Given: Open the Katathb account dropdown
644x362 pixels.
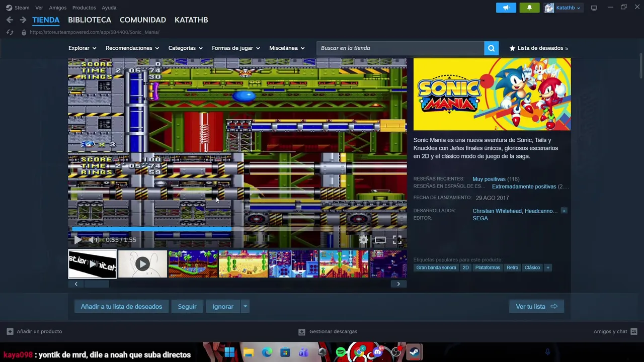Looking at the screenshot, I should point(563,8).
